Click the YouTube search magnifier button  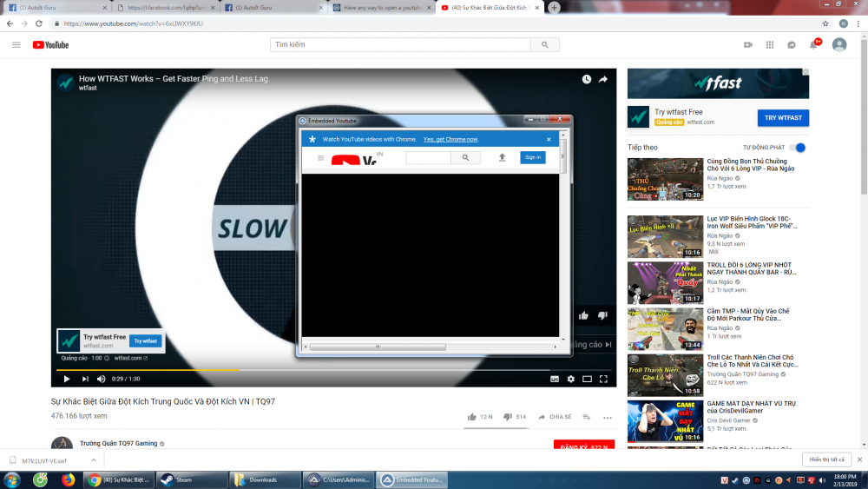click(x=545, y=45)
